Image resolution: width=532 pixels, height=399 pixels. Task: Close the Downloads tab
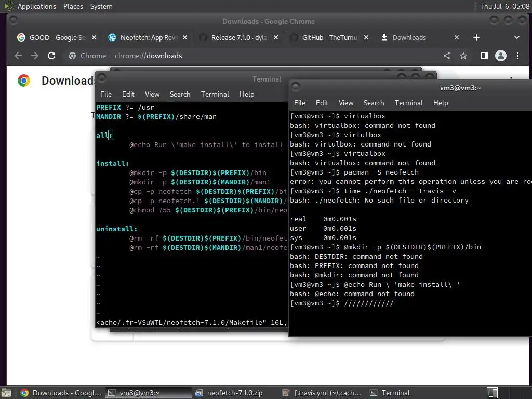click(x=457, y=37)
